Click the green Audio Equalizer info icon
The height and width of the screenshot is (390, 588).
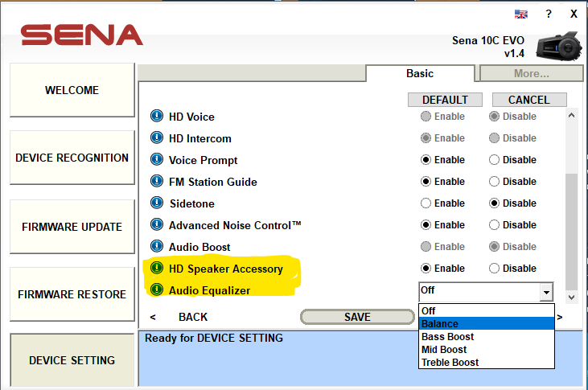(157, 290)
